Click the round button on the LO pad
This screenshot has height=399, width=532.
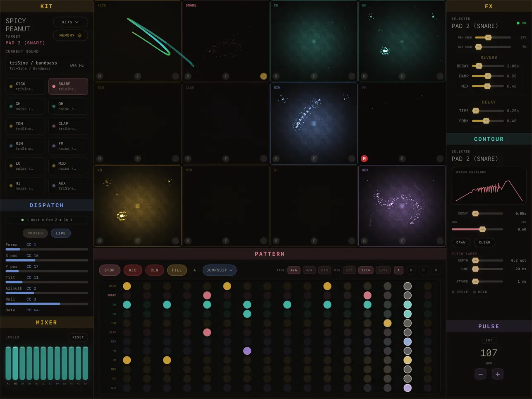pyautogui.click(x=175, y=241)
